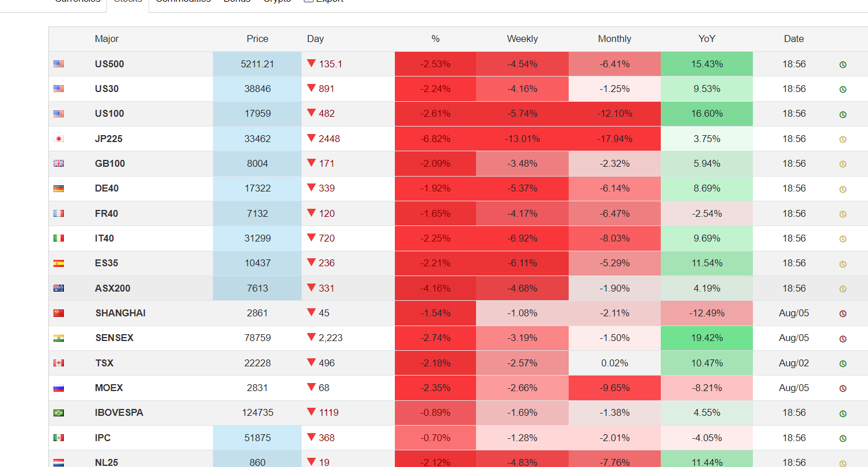Click the Canada flag beside TSX
This screenshot has height=467, width=868.
point(59,363)
